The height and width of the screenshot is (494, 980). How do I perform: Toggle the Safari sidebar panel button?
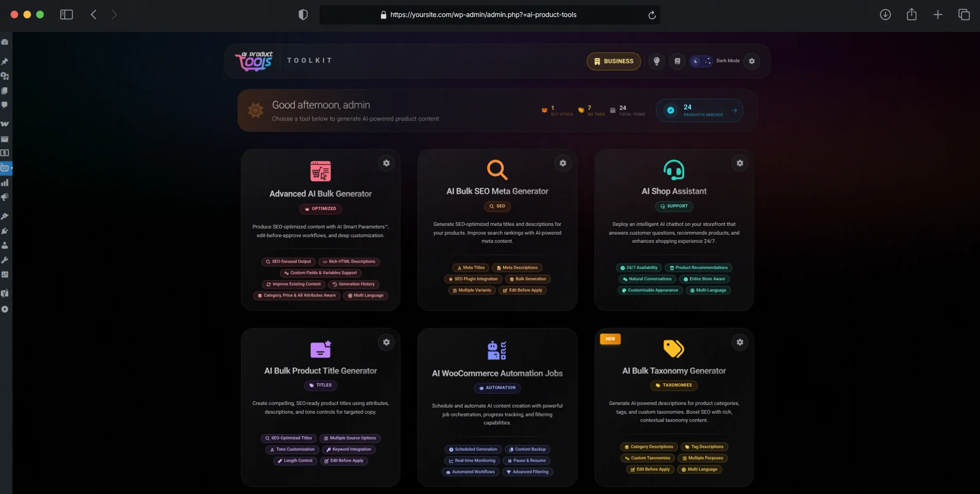coord(66,14)
